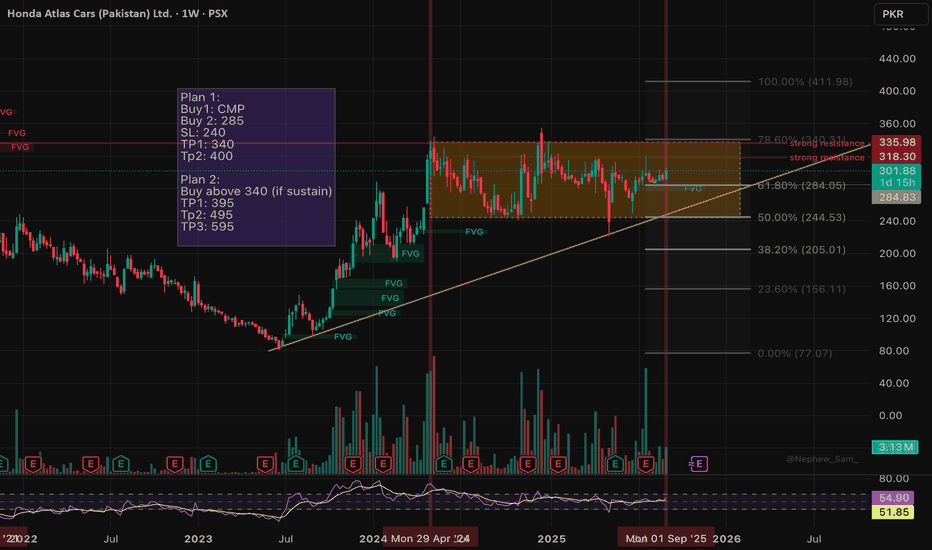Open the green earnings marker above the 2023 label

tap(207, 464)
